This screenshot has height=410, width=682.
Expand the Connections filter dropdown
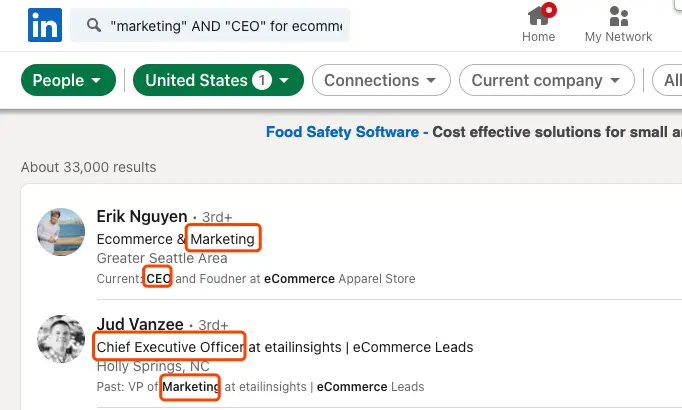[x=381, y=80]
